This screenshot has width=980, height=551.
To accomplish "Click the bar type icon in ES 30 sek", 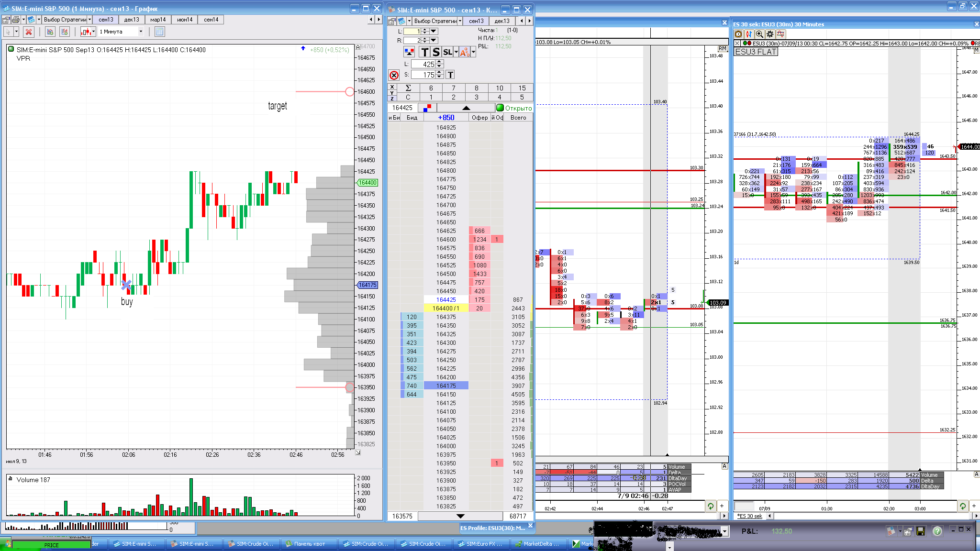I will (x=749, y=34).
